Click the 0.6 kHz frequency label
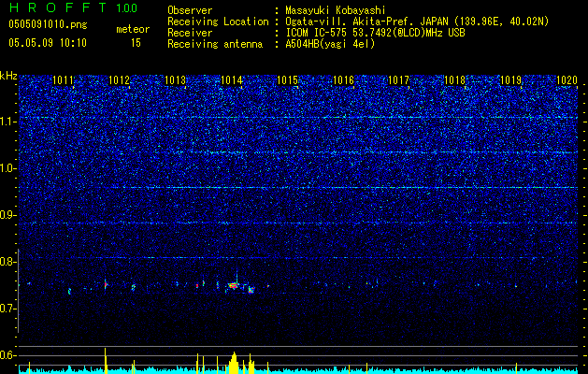The height and width of the screenshot is (374, 588). [x=7, y=355]
